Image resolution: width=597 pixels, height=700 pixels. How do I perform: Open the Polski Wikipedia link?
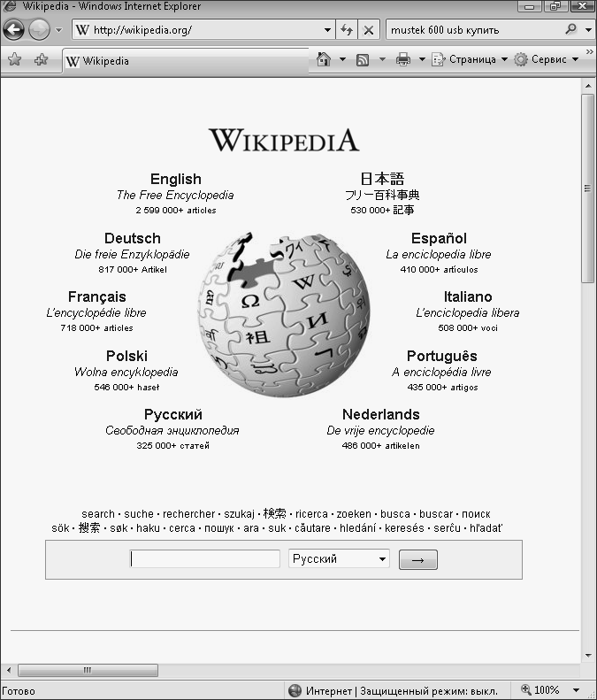[126, 356]
